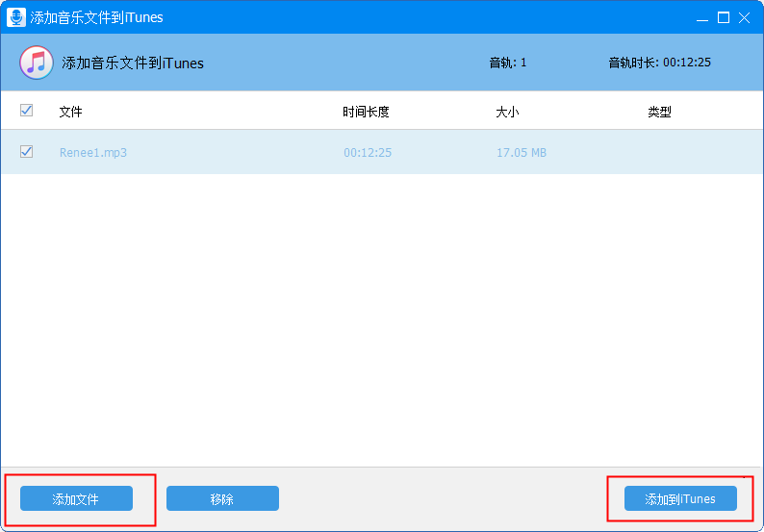764x532 pixels.
Task: Select the Renee1.mp3 file name
Action: click(93, 153)
